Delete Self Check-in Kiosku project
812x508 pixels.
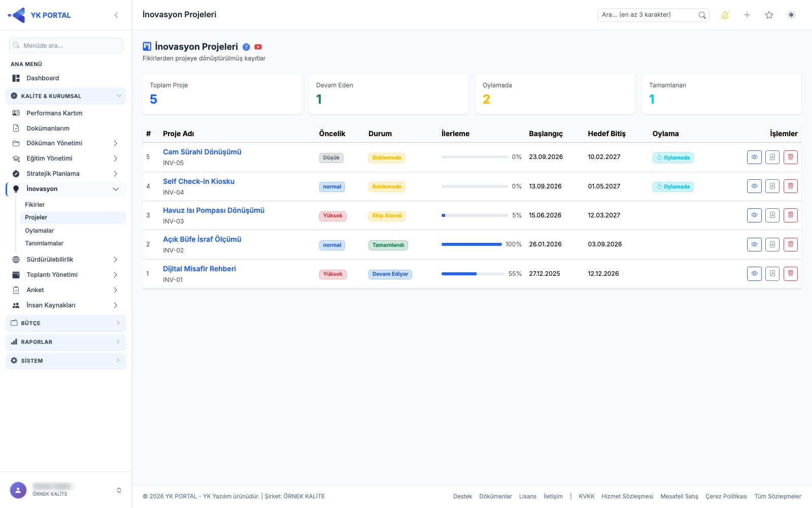[791, 186]
